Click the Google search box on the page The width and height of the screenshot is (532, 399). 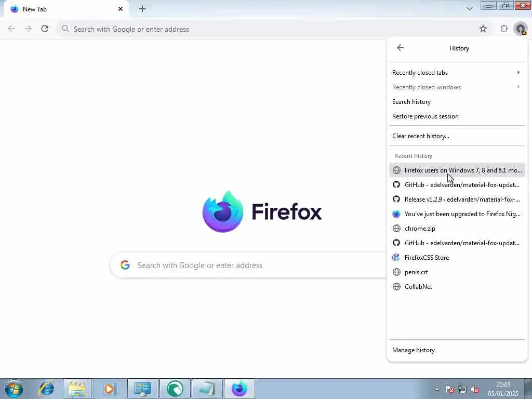[x=248, y=265]
